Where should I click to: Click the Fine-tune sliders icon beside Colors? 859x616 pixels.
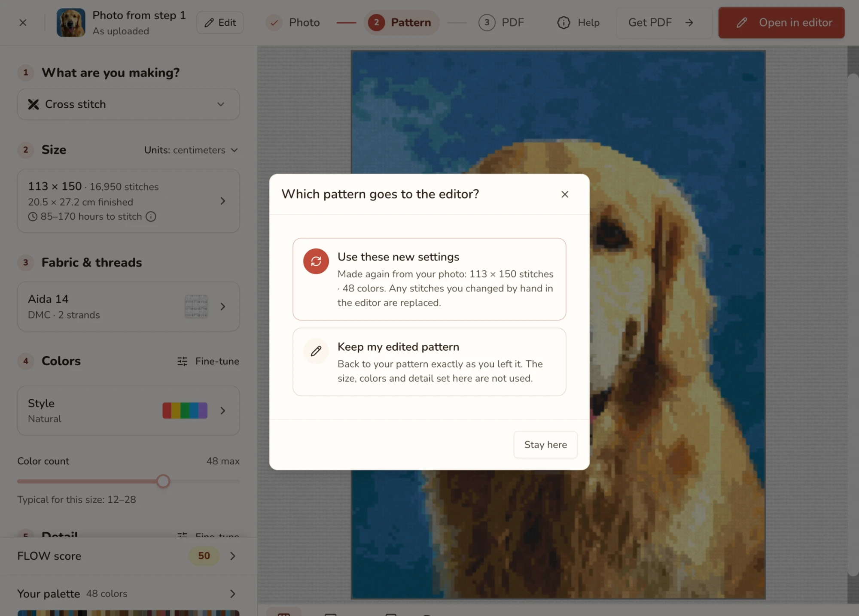pos(182,361)
